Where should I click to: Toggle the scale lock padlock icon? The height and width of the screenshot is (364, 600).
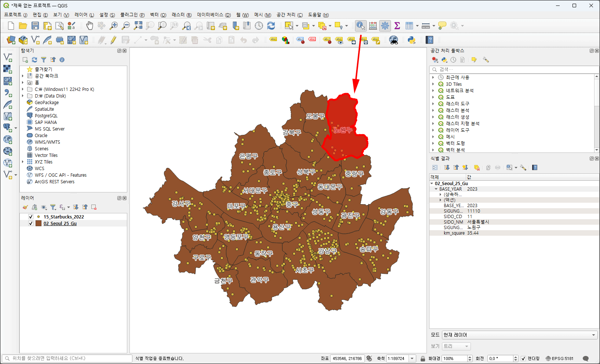[423, 359]
